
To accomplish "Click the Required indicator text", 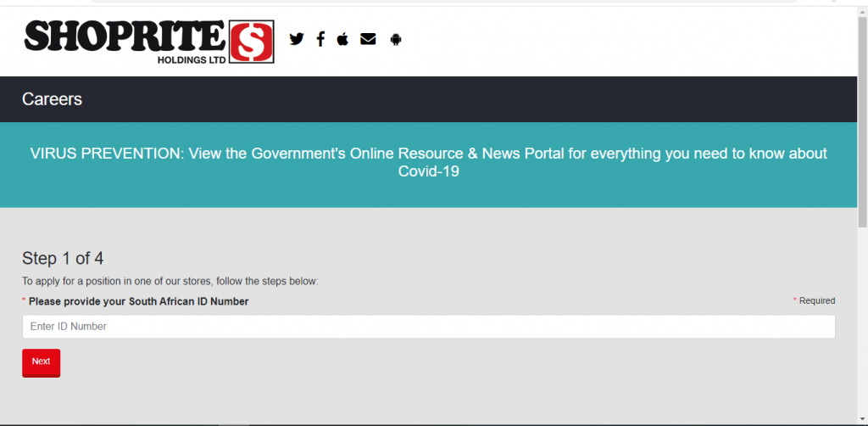I will [816, 300].
